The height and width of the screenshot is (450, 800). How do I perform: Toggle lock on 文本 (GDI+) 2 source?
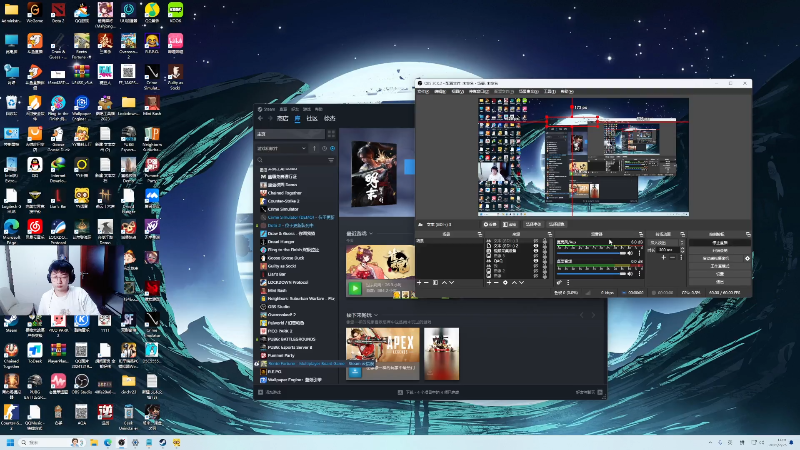tap(544, 246)
